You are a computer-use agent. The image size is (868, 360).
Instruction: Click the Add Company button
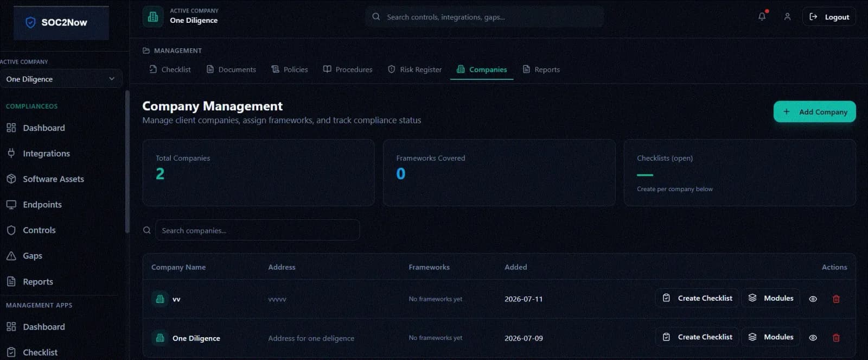(814, 111)
